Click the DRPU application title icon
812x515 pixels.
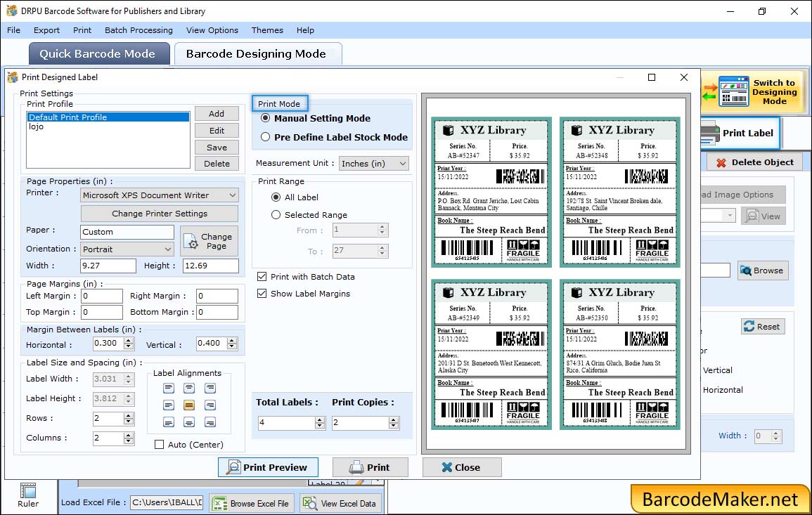11,11
